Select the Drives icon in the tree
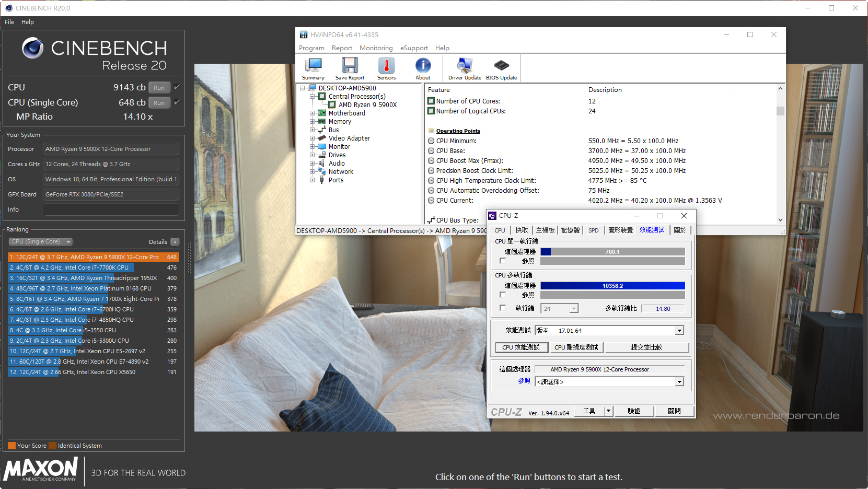This screenshot has width=868, height=489. click(x=322, y=155)
